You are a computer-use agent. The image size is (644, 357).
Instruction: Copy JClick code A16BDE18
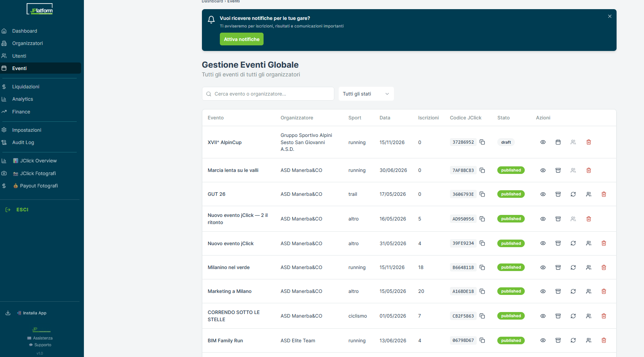(482, 291)
